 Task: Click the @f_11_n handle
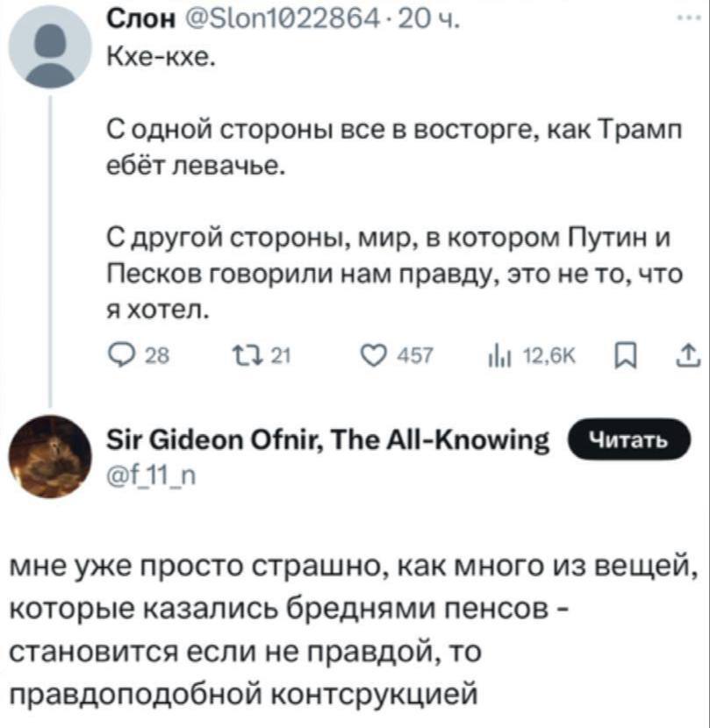click(146, 474)
